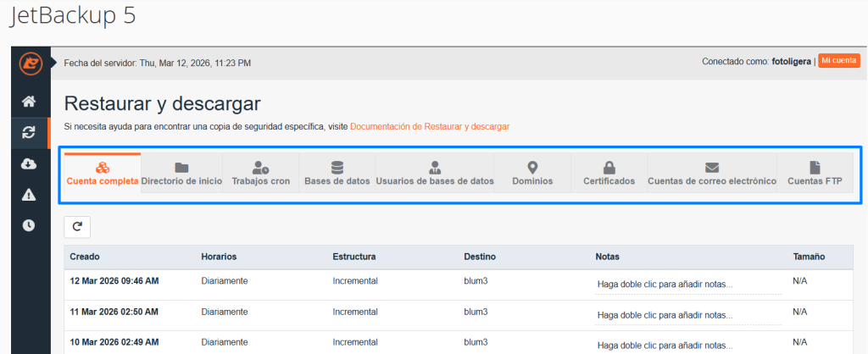Open the Directorio de inicio tab
Viewport: 868px width, 354px height.
(x=181, y=173)
